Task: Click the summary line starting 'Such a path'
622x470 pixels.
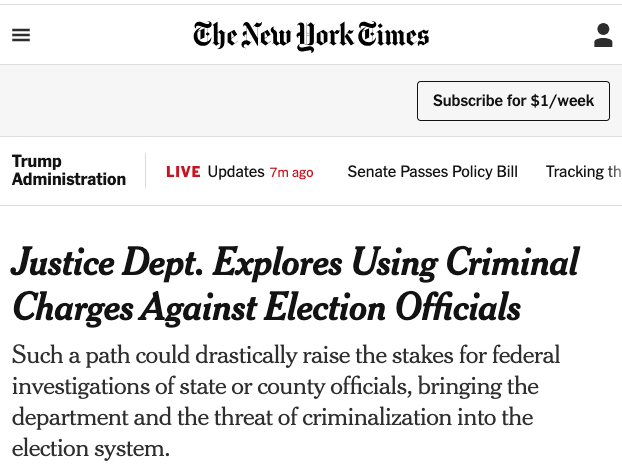Action: click(x=286, y=355)
